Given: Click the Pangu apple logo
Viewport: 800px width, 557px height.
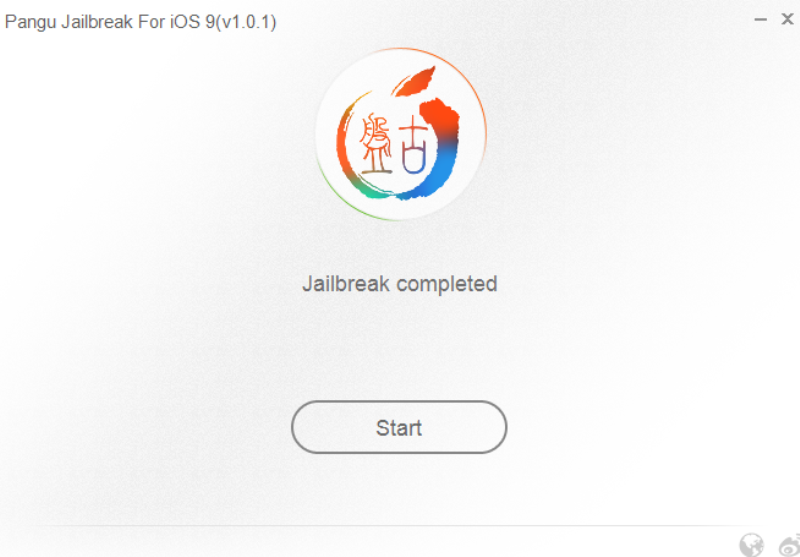Looking at the screenshot, I should click(401, 134).
